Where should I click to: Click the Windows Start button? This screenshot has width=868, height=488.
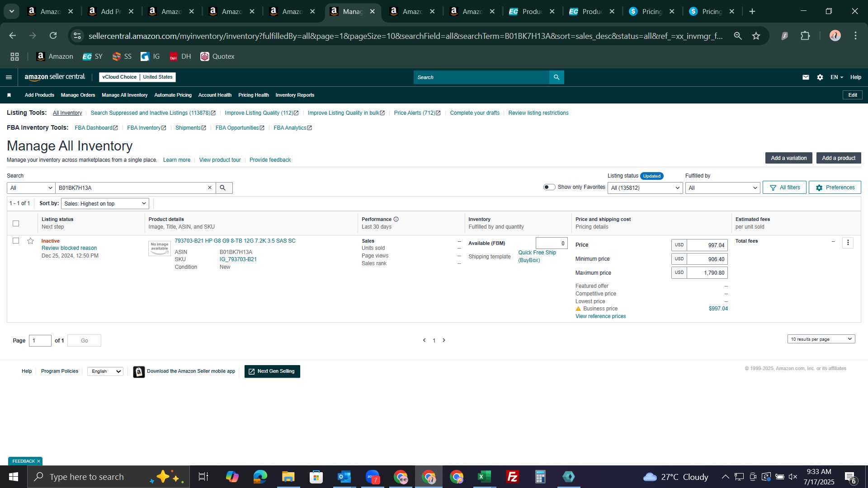pyautogui.click(x=13, y=477)
